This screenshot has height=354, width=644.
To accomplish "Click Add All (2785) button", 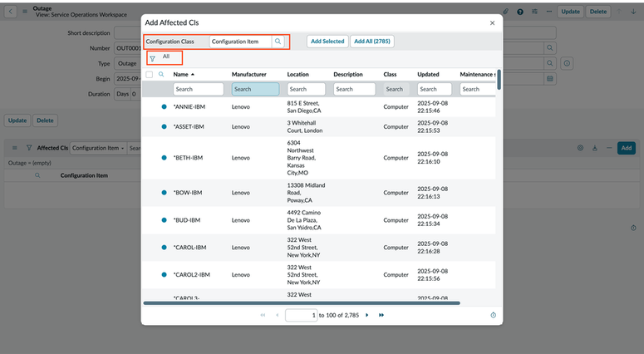I will (372, 42).
